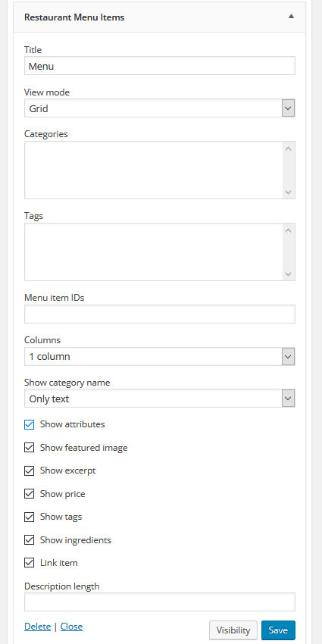
Task: Click Tags list scroll up arrow
Action: click(289, 230)
